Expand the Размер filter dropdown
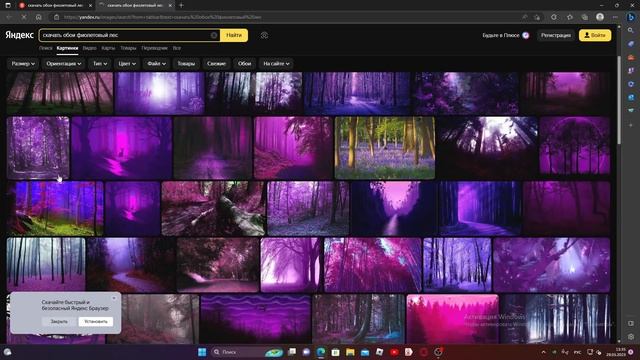The width and height of the screenshot is (640, 360). click(23, 64)
